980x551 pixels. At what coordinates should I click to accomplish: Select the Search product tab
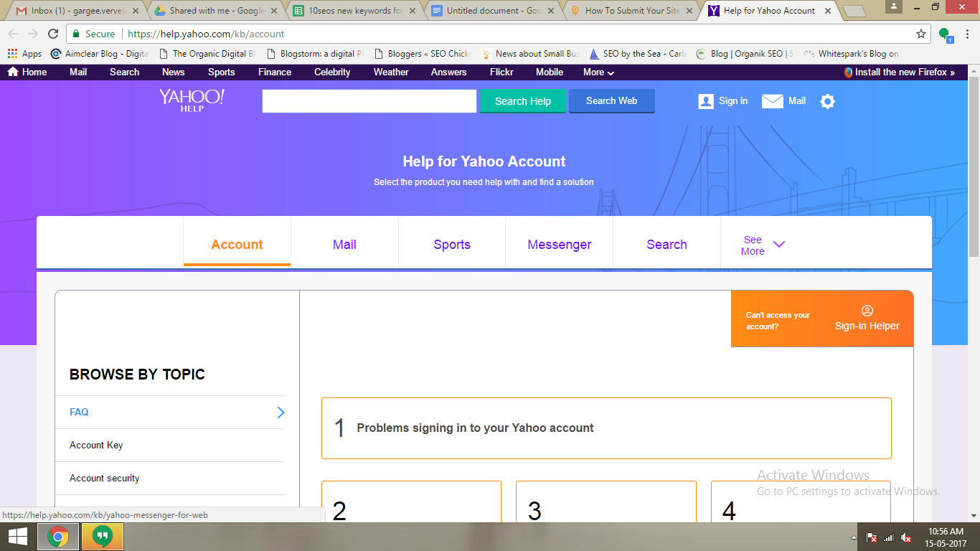pyautogui.click(x=666, y=244)
